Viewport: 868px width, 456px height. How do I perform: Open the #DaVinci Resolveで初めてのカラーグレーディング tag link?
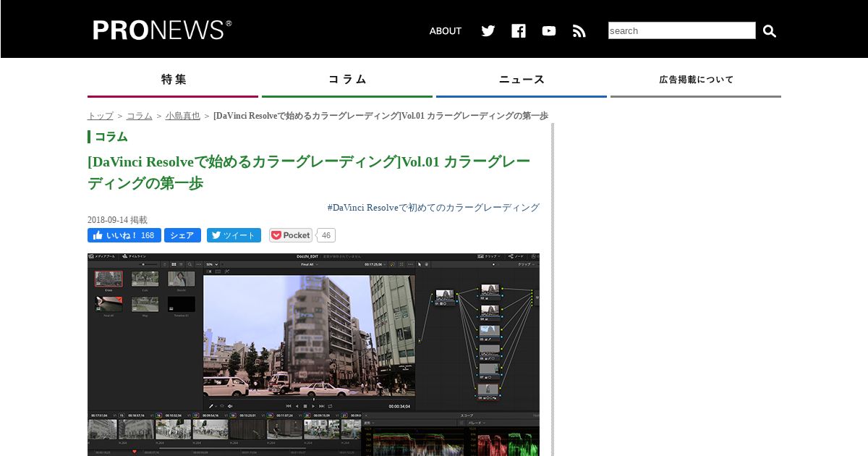433,208
